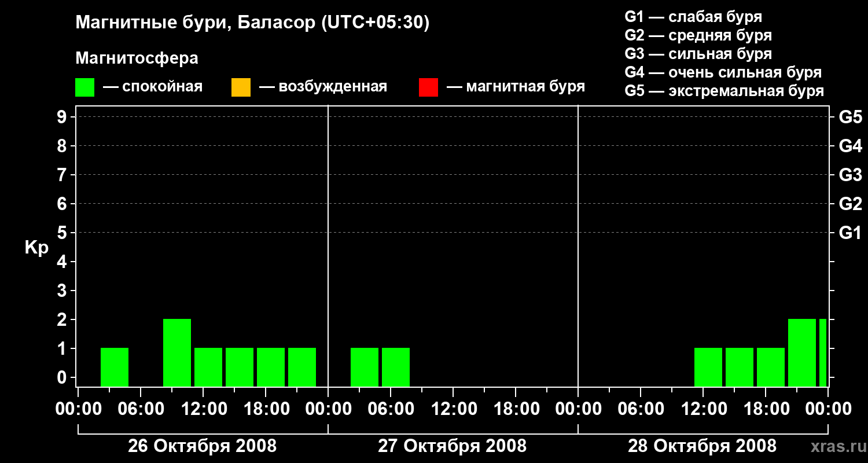Select the chart title 'Магнитные бури, Баласор (UTC+05:30)'
868x463 pixels.
click(x=253, y=23)
